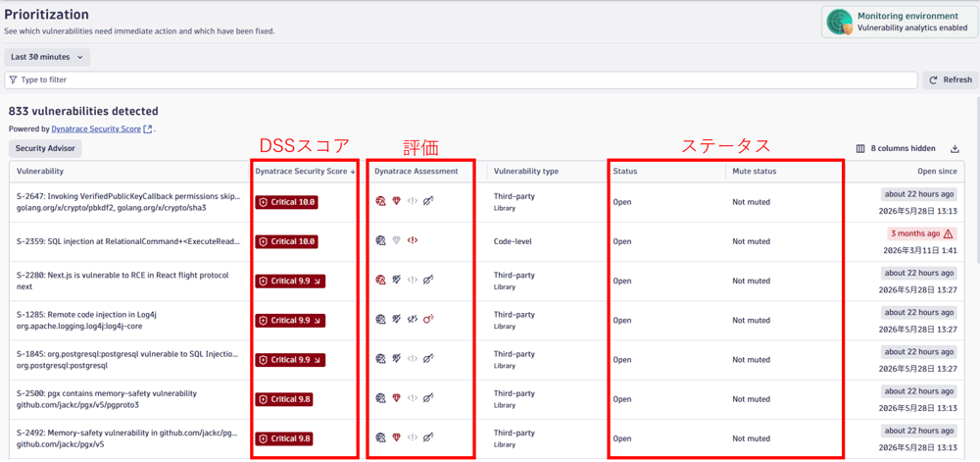Click the trend arrow on S-2280 Critical 9.9 badge

point(317,282)
